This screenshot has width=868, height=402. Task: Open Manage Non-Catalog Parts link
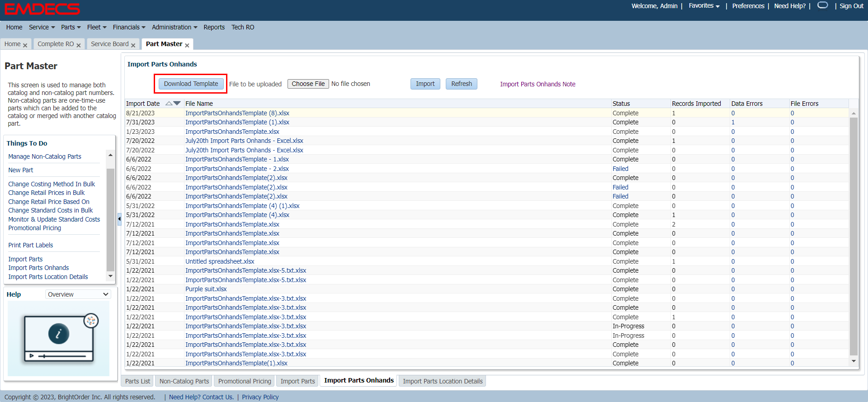[45, 156]
